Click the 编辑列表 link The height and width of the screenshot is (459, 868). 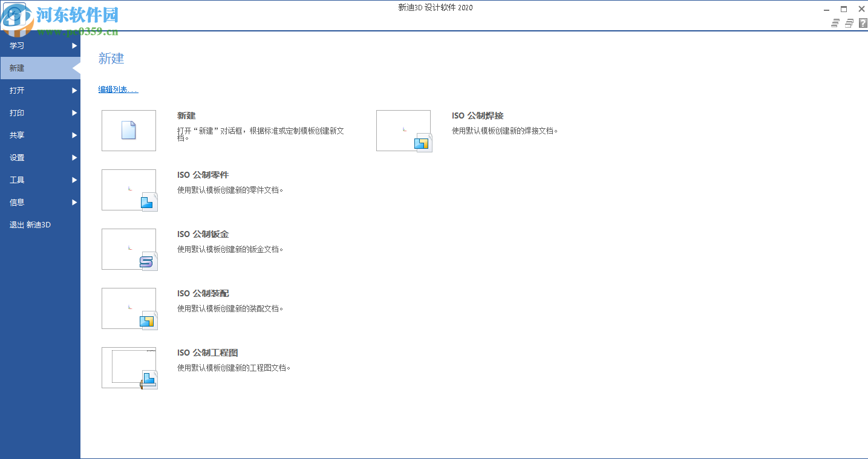click(117, 89)
